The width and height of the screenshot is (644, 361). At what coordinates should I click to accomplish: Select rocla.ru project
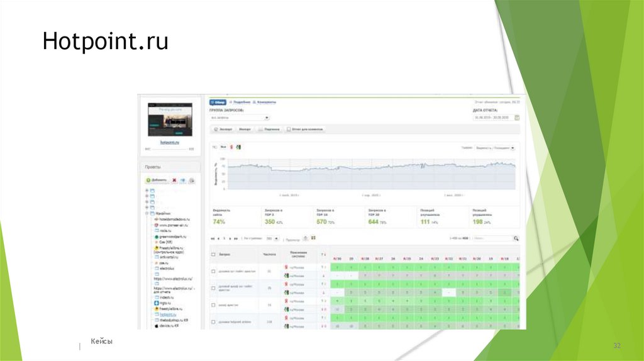coord(165,231)
